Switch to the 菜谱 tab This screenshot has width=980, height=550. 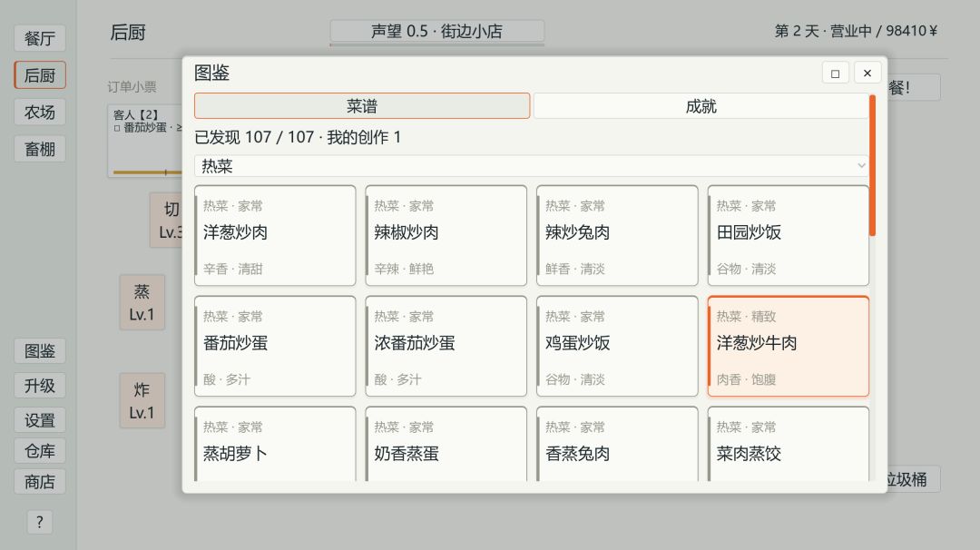(x=362, y=106)
